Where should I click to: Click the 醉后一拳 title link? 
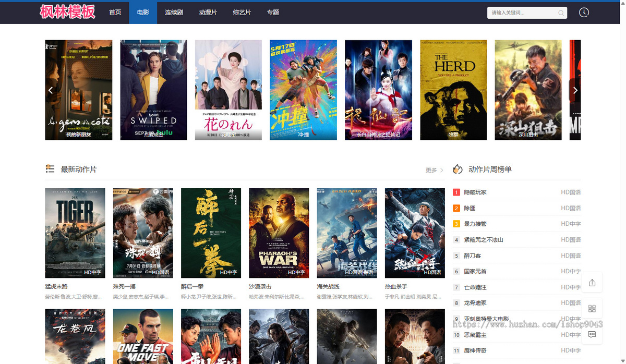click(192, 287)
